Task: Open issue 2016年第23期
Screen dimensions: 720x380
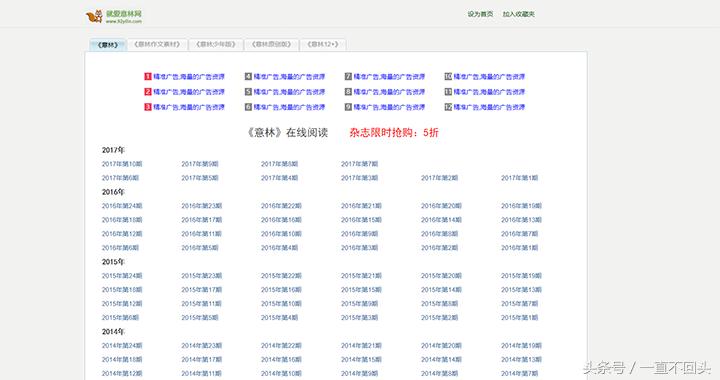Action: (x=202, y=206)
